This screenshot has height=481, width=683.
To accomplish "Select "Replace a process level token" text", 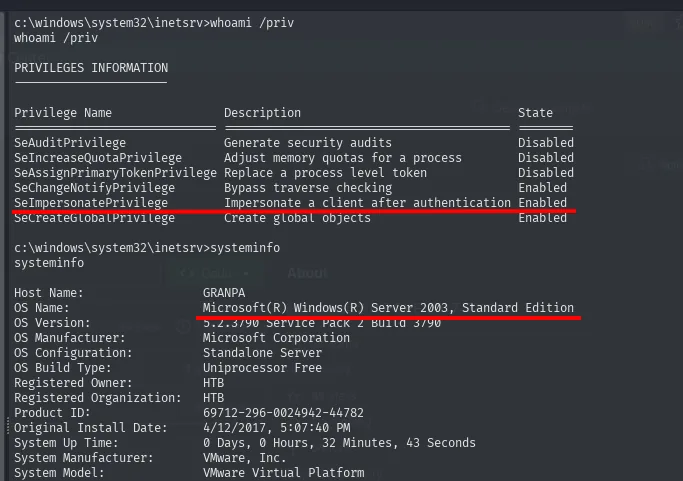I will pyautogui.click(x=325, y=173).
